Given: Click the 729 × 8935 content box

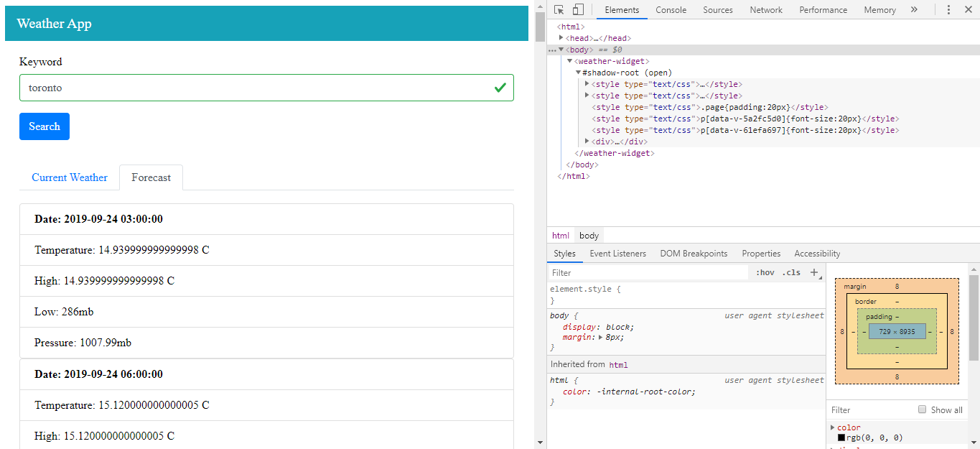Looking at the screenshot, I should point(897,332).
